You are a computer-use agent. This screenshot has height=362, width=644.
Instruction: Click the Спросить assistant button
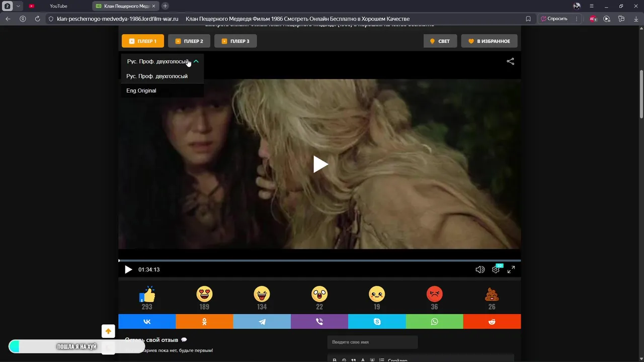tap(554, 19)
